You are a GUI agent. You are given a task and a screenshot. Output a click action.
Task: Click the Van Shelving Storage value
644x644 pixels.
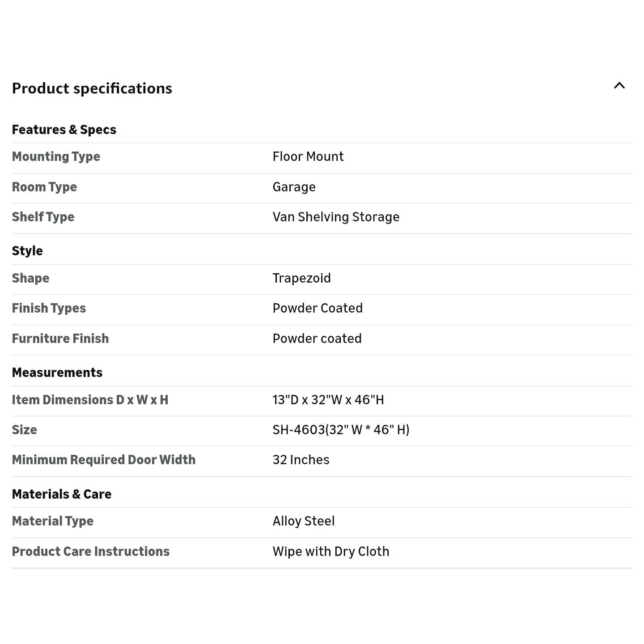point(336,217)
